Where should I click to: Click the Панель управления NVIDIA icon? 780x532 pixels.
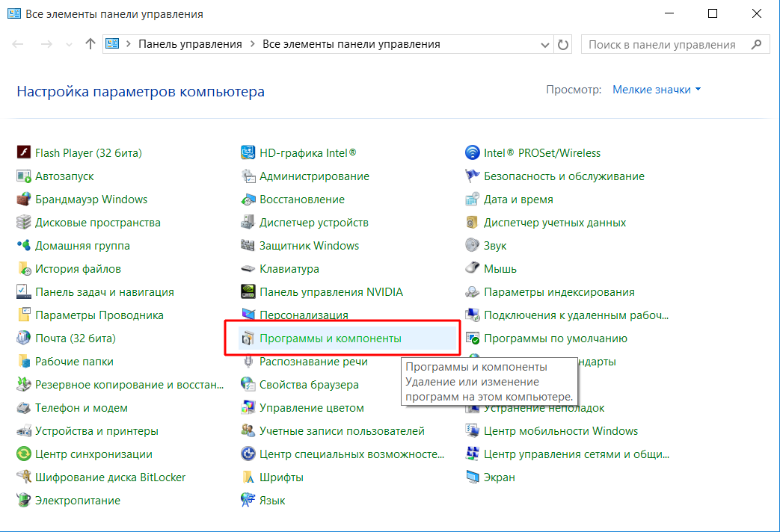248,292
